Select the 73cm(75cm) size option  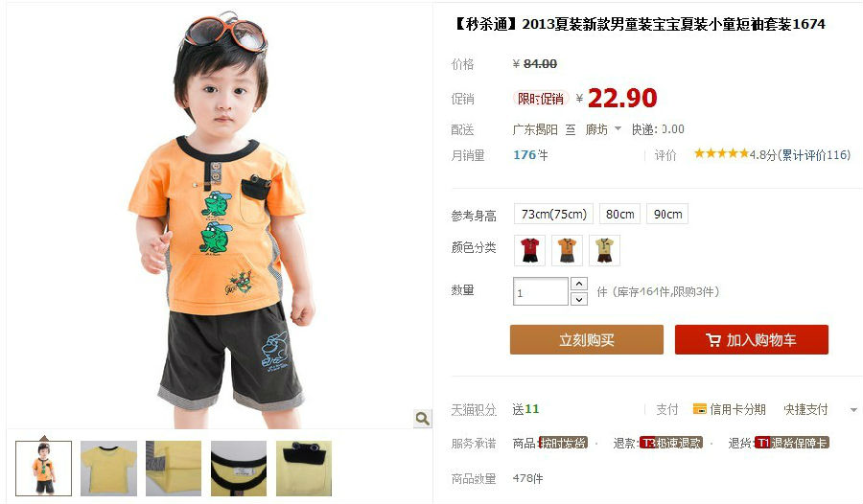[x=553, y=214]
